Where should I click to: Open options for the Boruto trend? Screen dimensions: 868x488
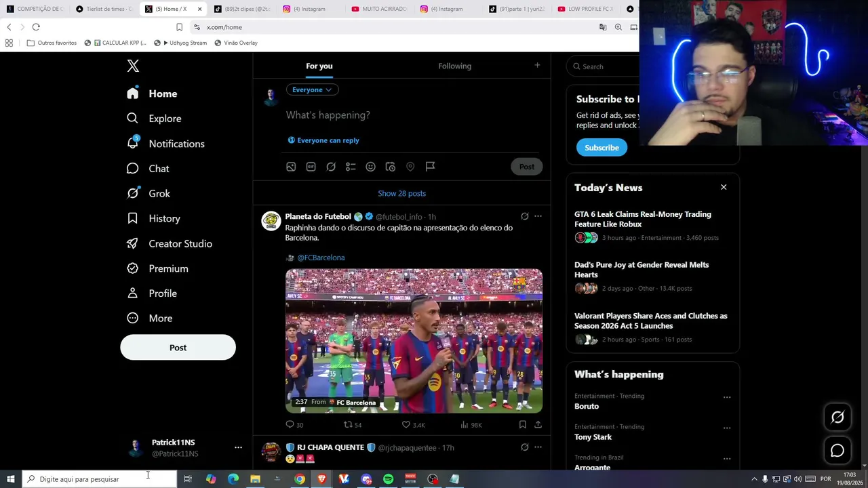[x=727, y=397]
